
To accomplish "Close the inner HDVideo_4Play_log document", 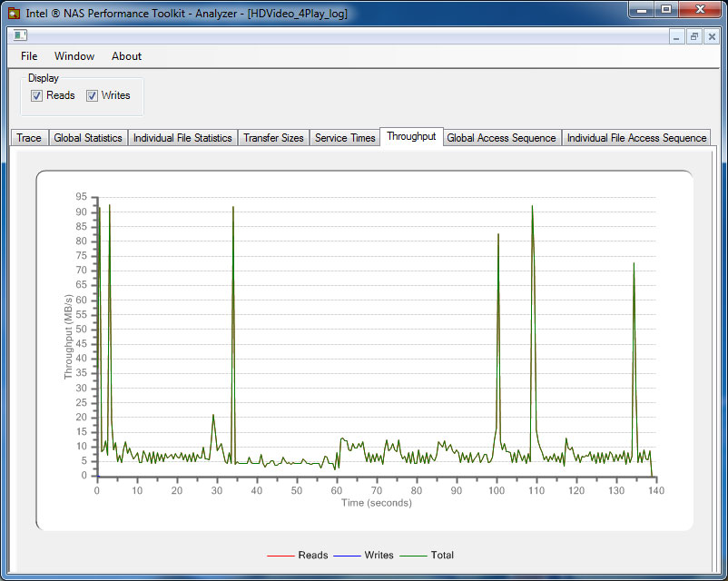I will (x=712, y=36).
